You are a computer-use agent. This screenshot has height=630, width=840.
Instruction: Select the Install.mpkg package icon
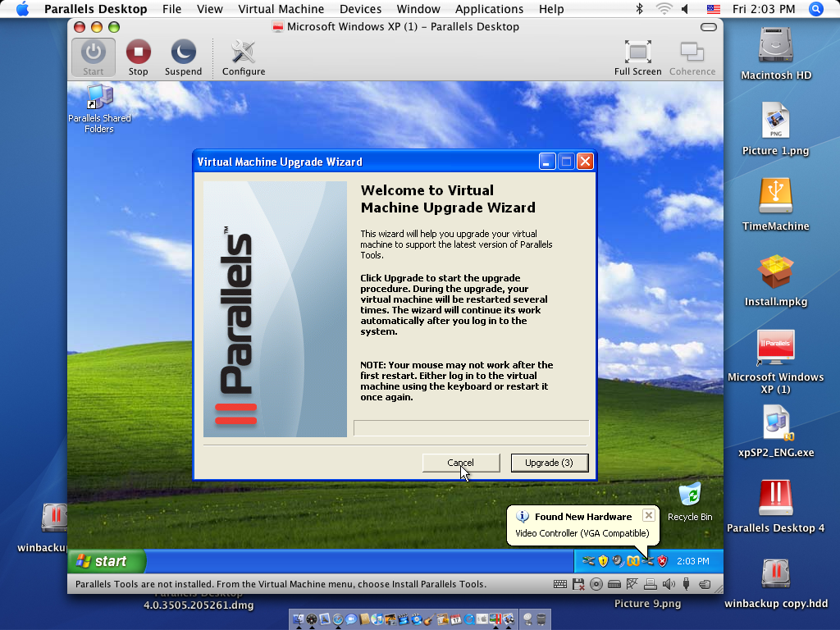coord(776,281)
